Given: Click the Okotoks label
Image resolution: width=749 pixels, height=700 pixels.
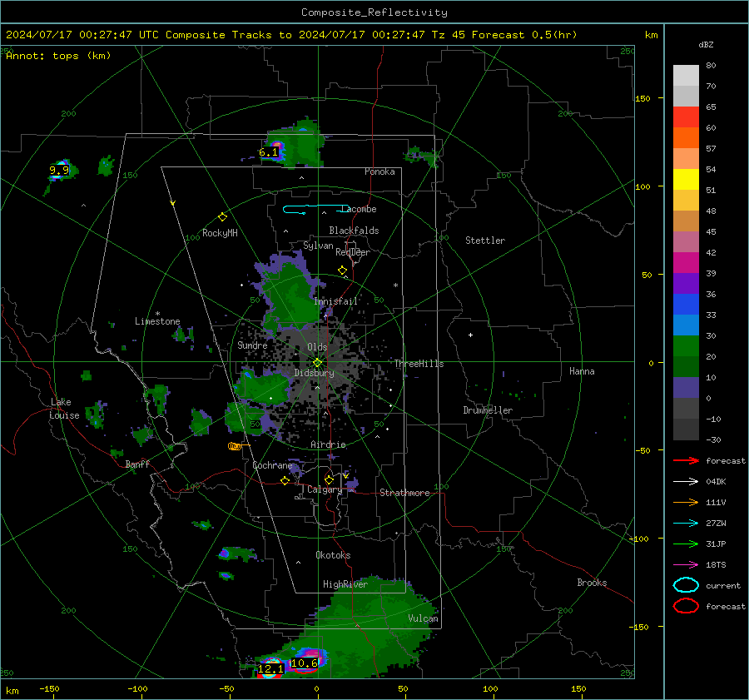Looking at the screenshot, I should 333,555.
